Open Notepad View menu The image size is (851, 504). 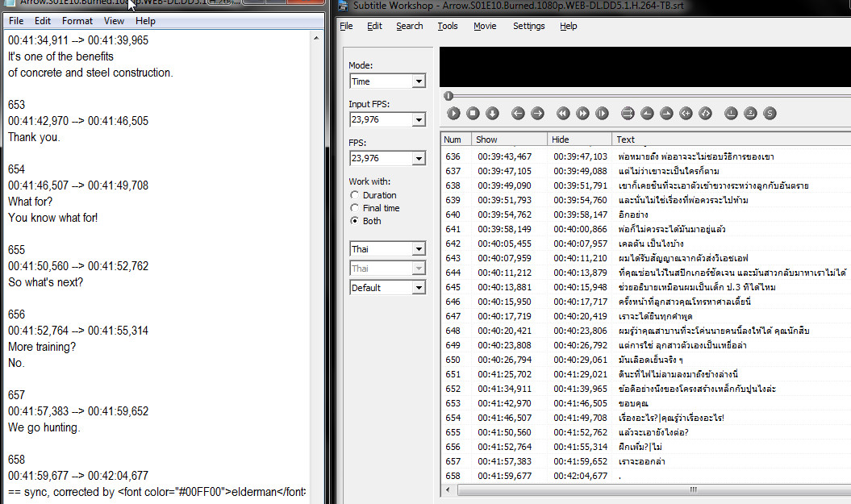(114, 21)
